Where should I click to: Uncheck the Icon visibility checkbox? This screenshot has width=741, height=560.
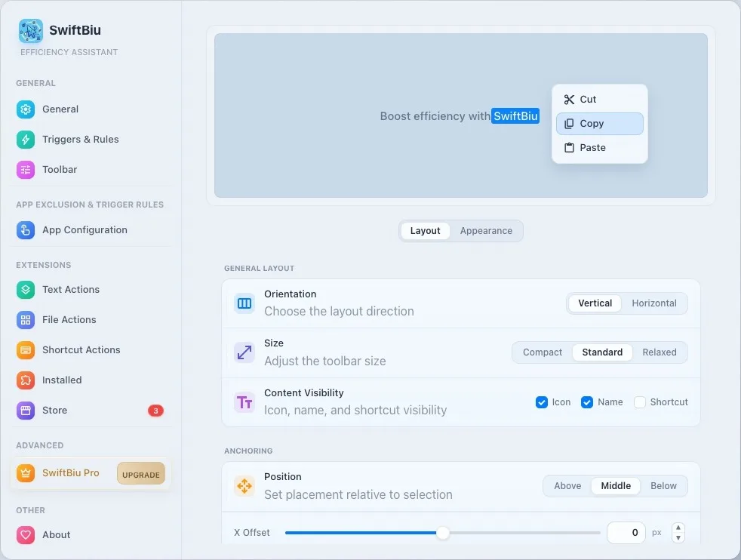coord(542,402)
